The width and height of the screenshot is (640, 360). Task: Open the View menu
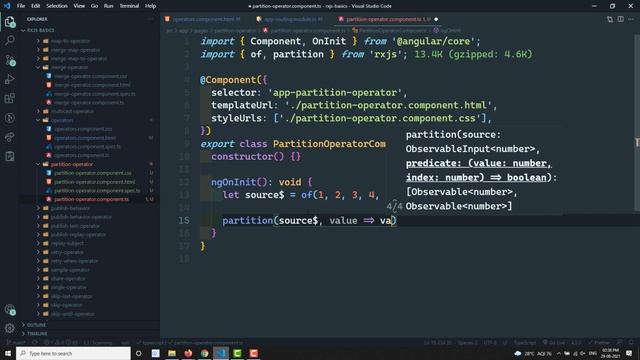79,6
